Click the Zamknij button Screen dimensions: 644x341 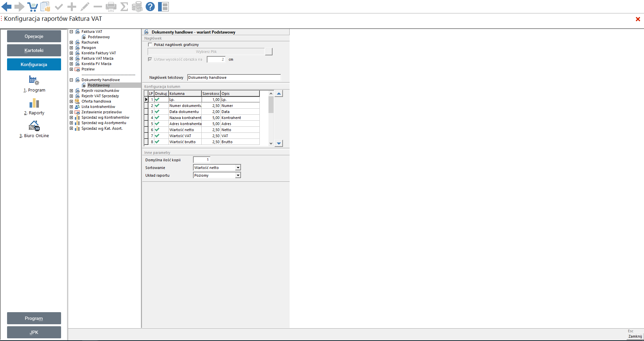pyautogui.click(x=635, y=336)
